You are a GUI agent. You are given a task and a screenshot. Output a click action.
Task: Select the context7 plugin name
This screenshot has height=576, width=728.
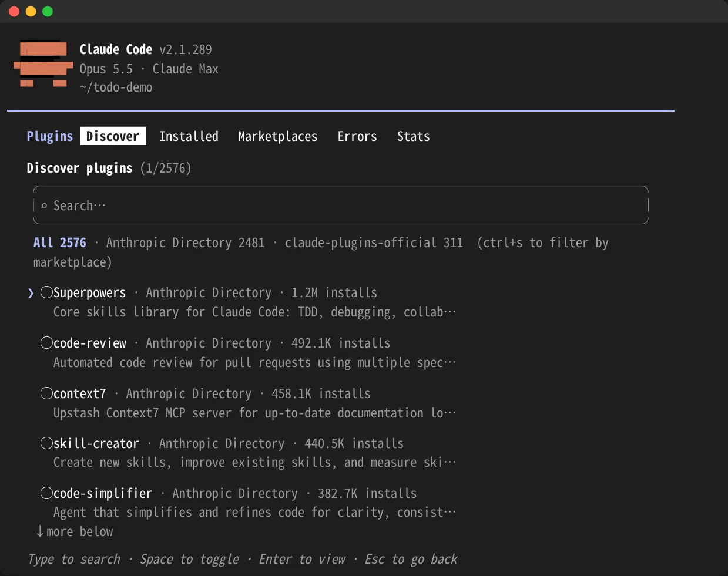(80, 393)
